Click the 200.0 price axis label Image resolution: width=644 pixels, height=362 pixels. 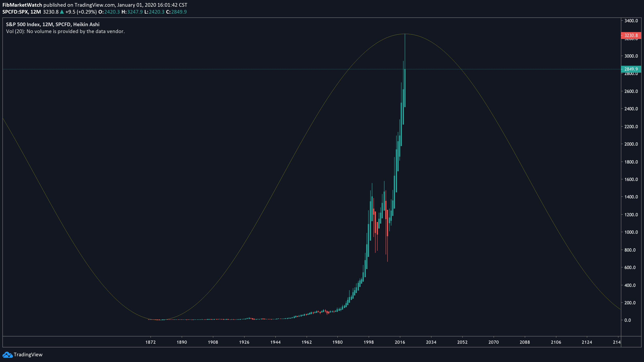[630, 303]
